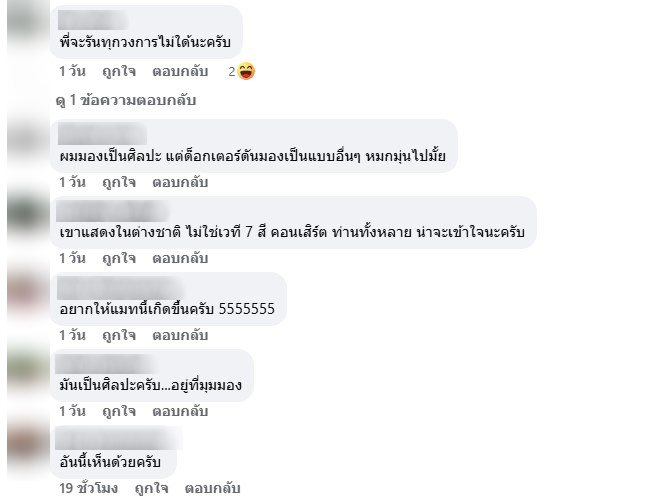
Task: Like the comment 'อันนี้เห็นด้วยครับ'
Action: pyautogui.click(x=151, y=488)
